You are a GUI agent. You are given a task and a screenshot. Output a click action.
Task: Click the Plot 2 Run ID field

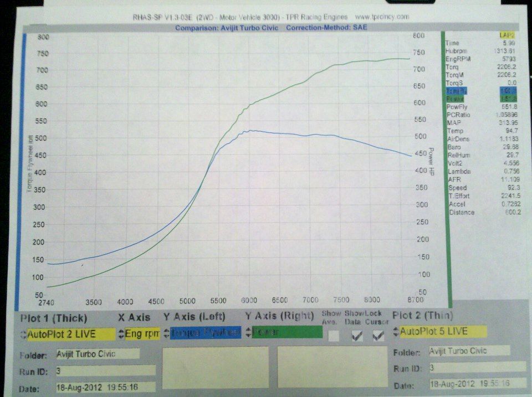[x=477, y=367]
